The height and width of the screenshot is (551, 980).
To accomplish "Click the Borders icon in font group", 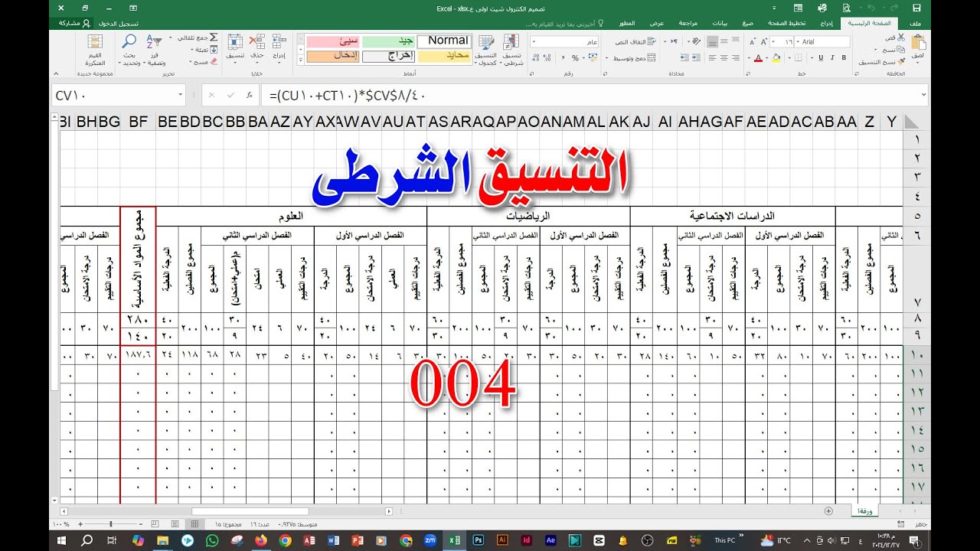I will 798,58.
